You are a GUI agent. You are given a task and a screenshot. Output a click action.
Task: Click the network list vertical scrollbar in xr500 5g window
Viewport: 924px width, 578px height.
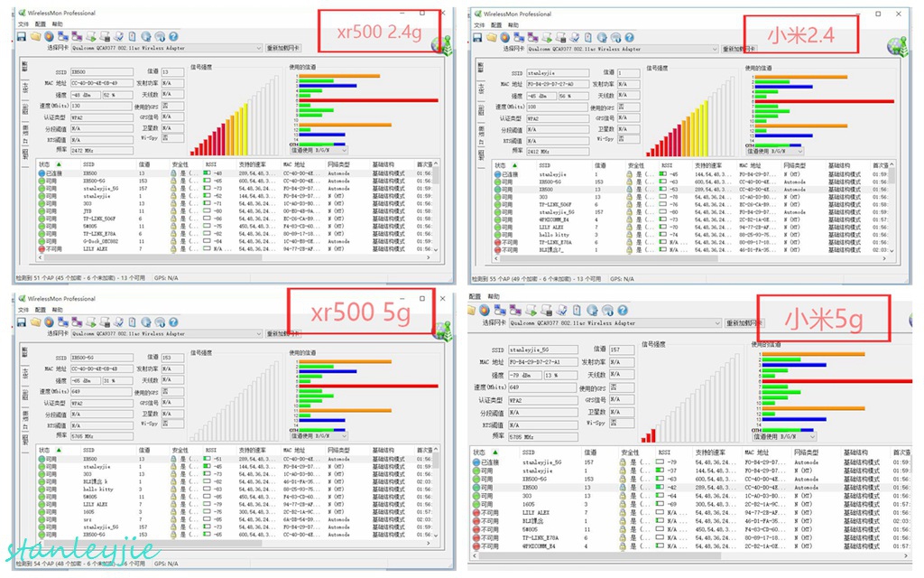coord(436,492)
